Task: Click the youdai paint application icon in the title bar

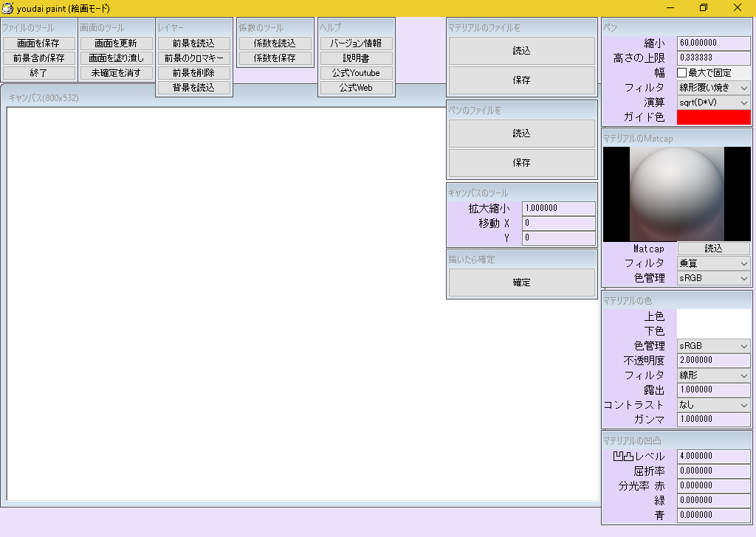Action: tap(7, 8)
